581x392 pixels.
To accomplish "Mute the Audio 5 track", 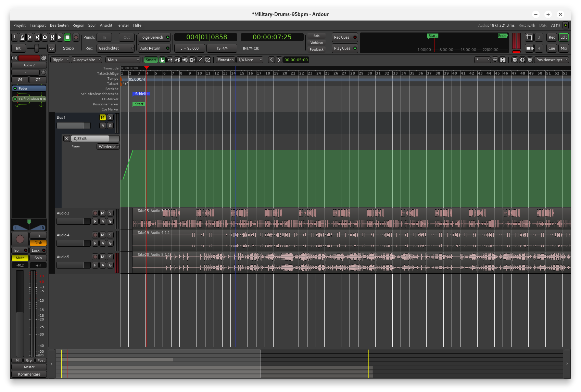I will (x=103, y=257).
